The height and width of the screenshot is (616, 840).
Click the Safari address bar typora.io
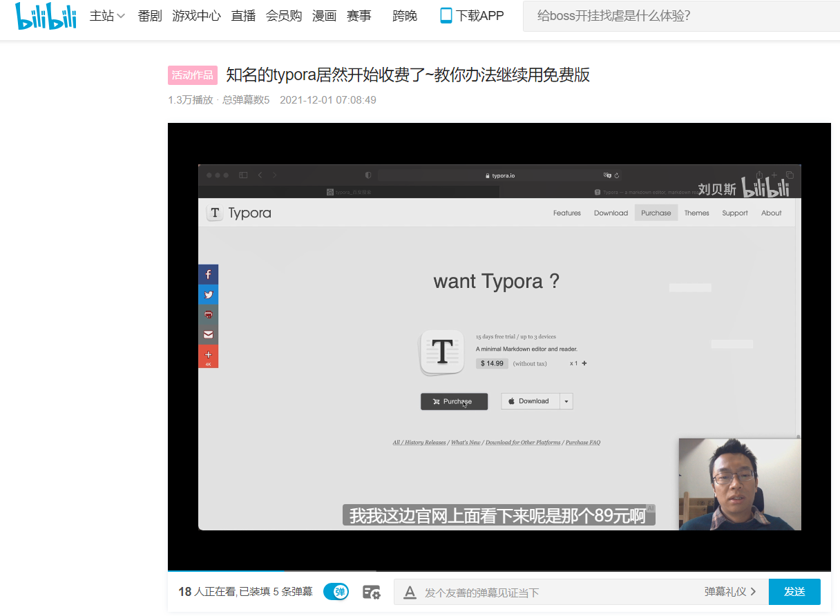499,175
